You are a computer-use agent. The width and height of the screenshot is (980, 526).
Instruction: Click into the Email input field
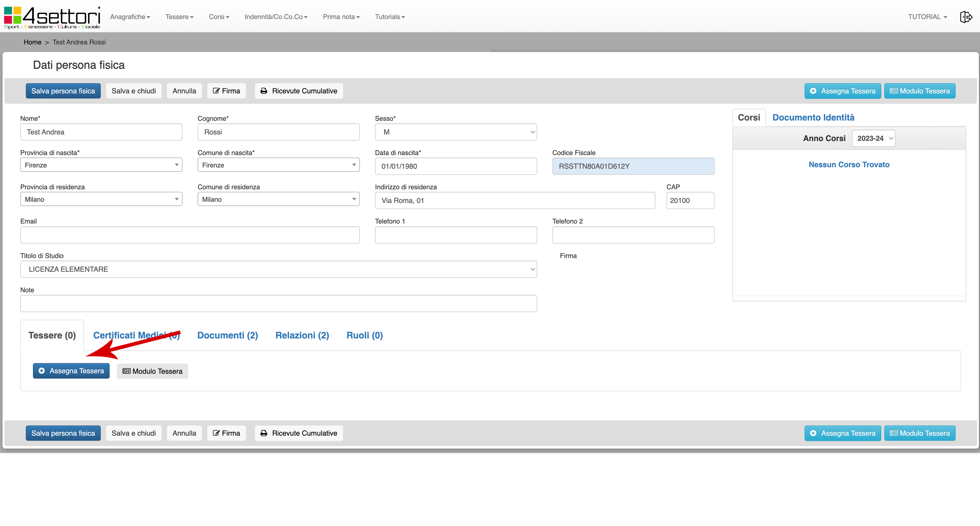click(190, 235)
